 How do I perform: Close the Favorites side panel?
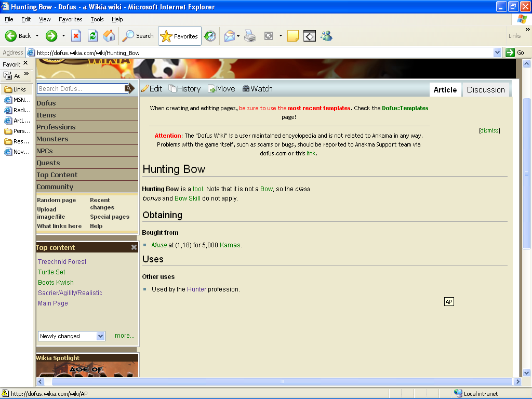25,63
